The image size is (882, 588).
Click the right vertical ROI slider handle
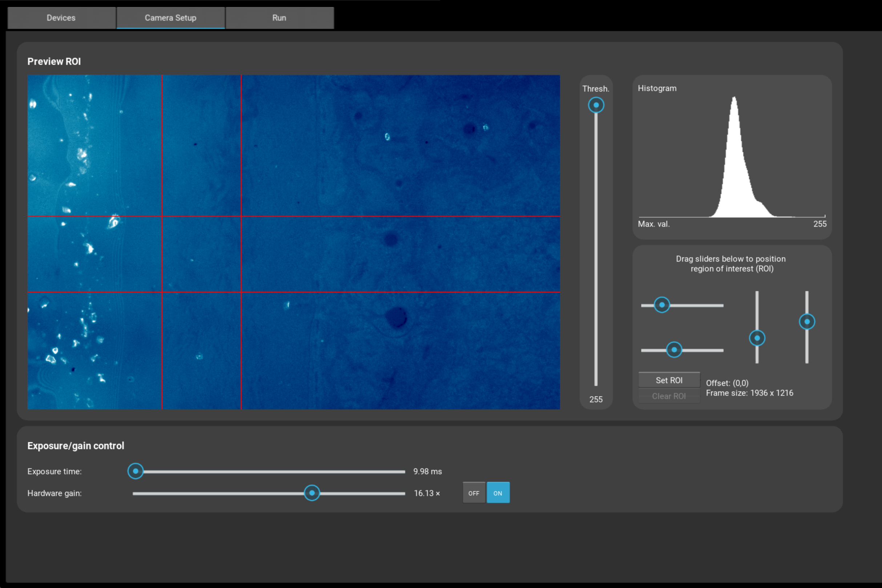[807, 321]
